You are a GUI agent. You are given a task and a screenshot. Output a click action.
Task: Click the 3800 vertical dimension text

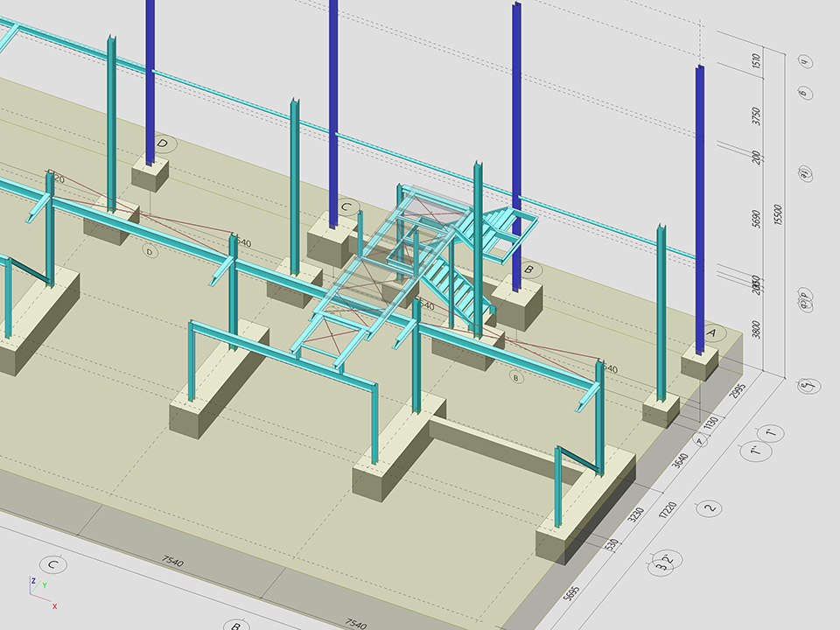[757, 330]
